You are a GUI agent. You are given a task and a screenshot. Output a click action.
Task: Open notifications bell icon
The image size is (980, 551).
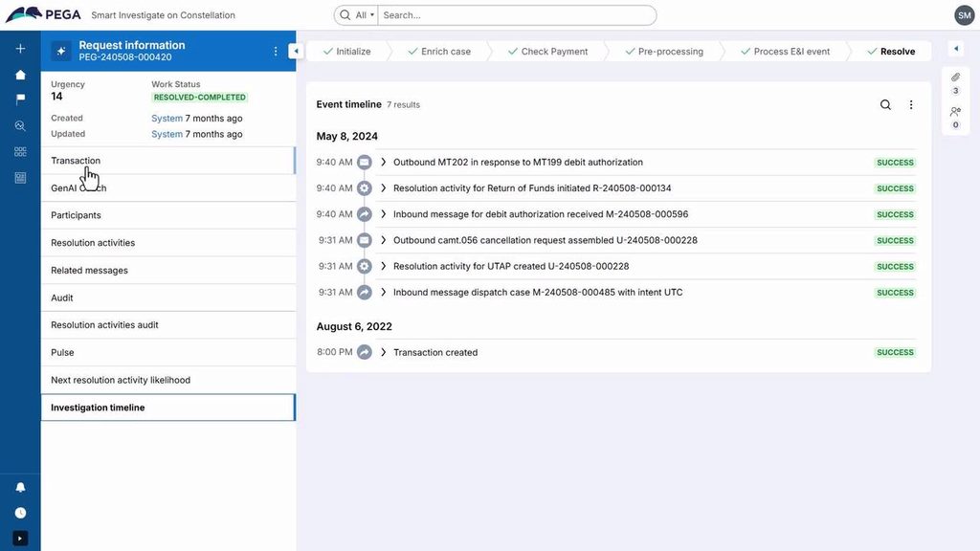point(20,487)
